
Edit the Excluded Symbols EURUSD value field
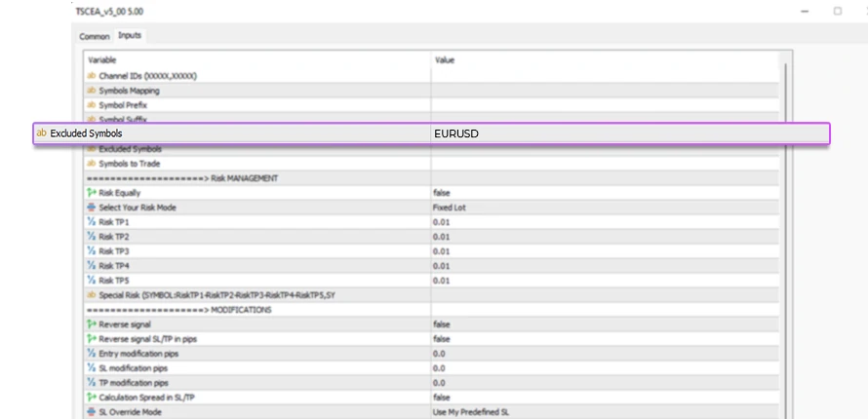[x=624, y=133]
